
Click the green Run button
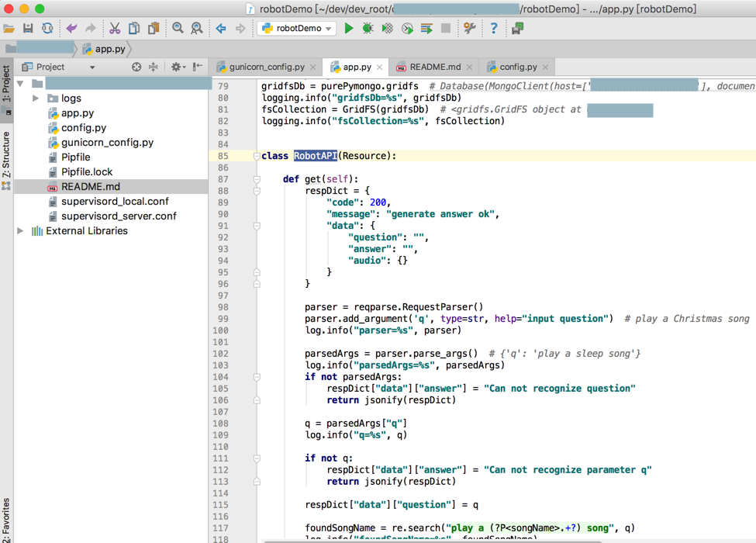[x=349, y=29]
